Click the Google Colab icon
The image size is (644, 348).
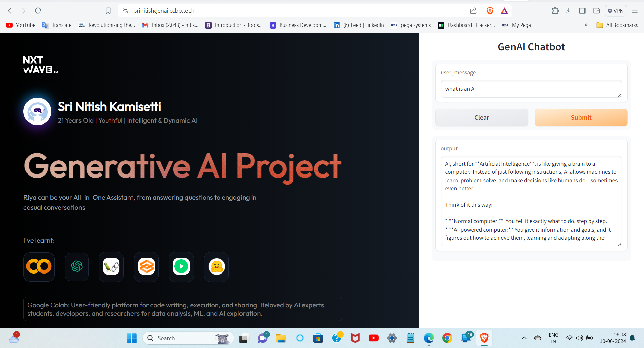(39, 267)
